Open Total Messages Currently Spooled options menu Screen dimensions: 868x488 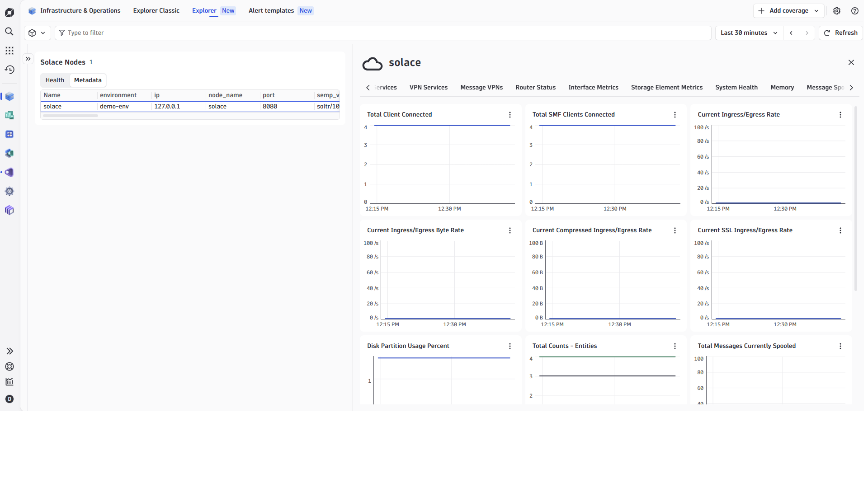(x=840, y=346)
